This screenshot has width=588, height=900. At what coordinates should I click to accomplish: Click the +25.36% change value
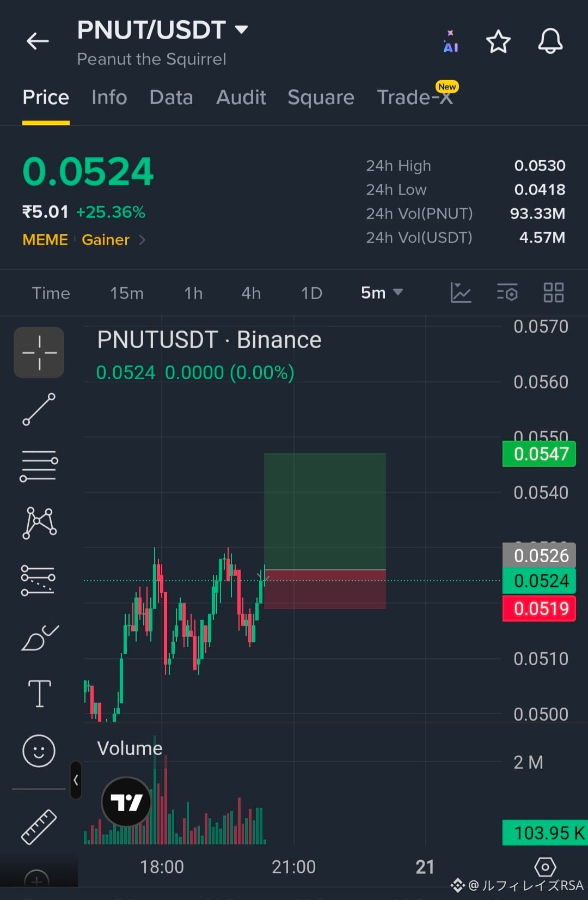point(111,212)
